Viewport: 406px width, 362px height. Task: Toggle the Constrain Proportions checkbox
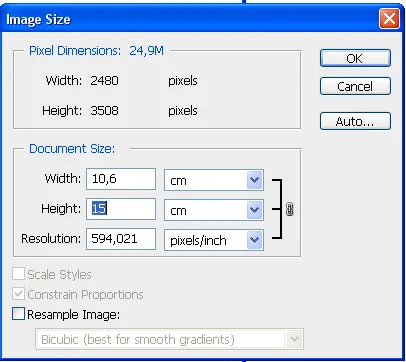(x=18, y=294)
